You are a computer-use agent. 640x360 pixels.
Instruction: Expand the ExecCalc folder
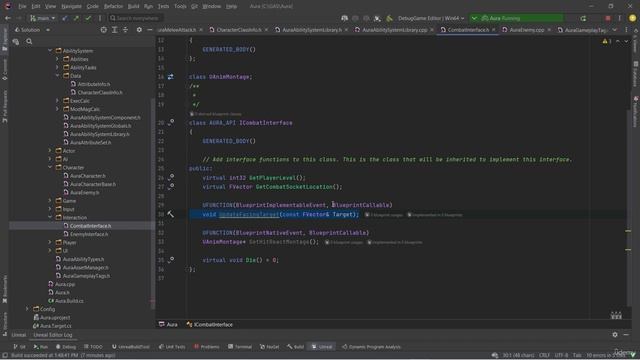pyautogui.click(x=57, y=101)
